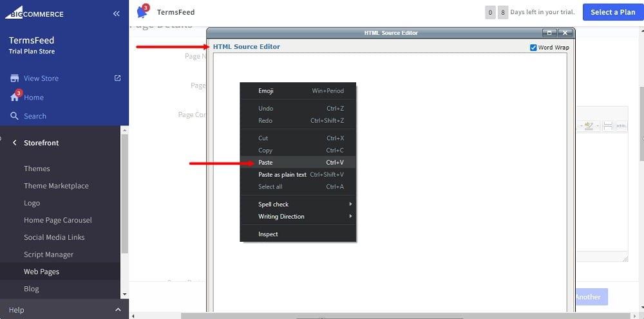Click the horizontal scrollbar left arrow
The image size is (644, 319).
coord(133,316)
